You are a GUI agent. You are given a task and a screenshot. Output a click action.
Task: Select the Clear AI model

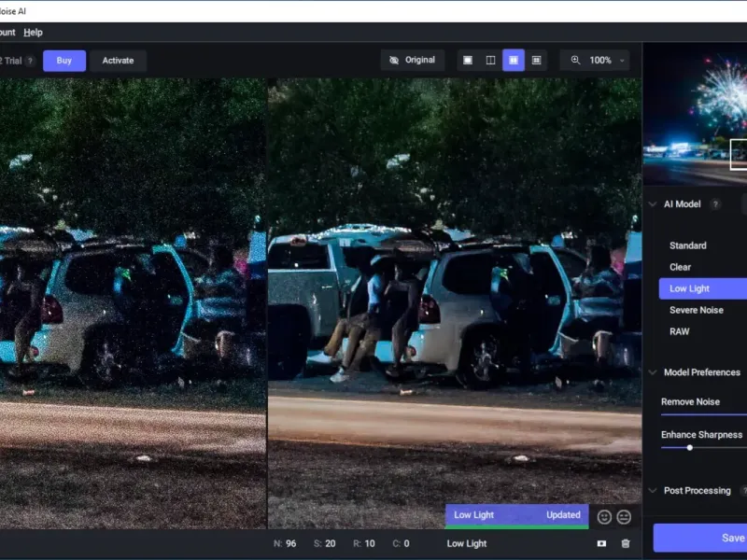(681, 267)
